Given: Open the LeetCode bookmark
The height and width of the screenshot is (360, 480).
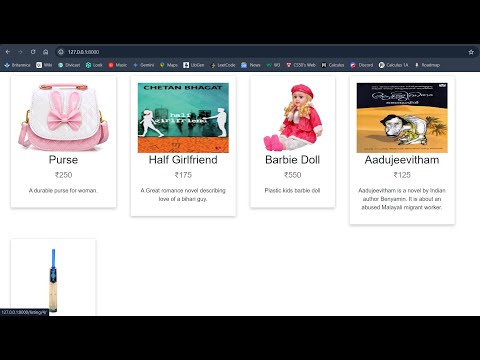Looking at the screenshot, I should click(x=223, y=65).
